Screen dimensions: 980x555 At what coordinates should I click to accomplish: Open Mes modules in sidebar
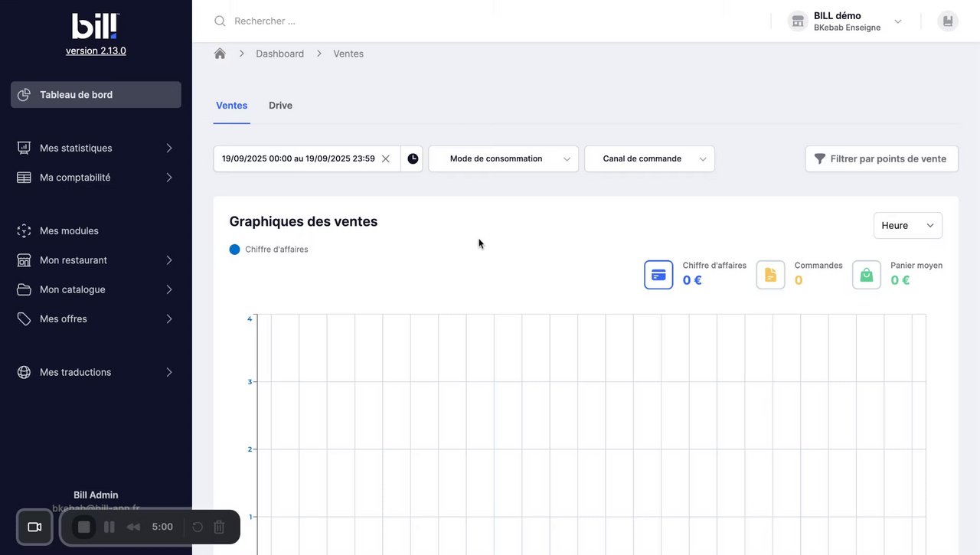click(x=69, y=230)
